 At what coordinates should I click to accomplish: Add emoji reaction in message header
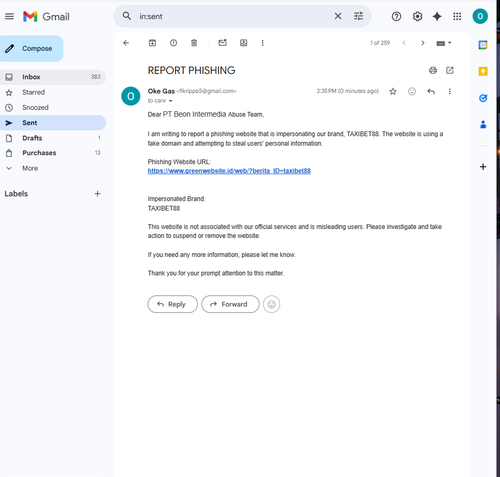tap(412, 91)
